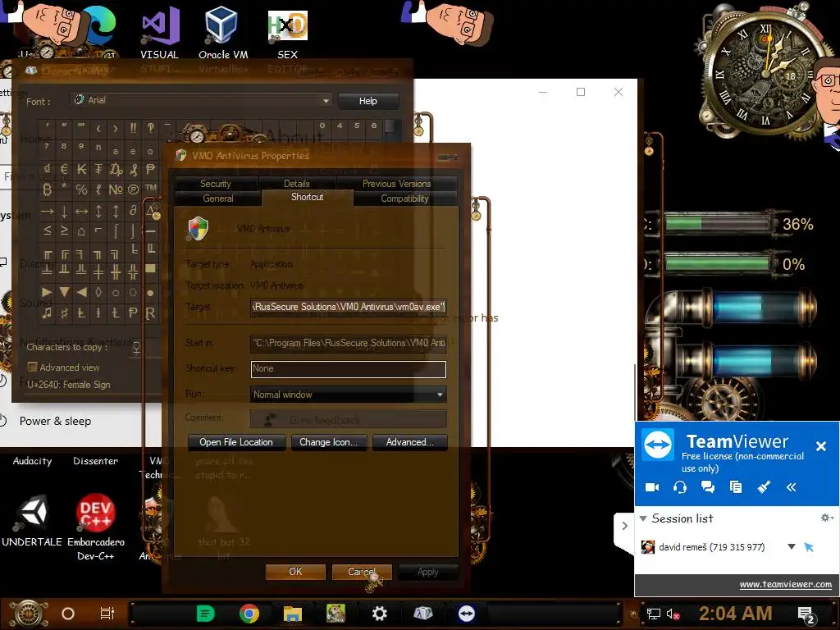Viewport: 840px width, 630px height.
Task: Open File Explorer from taskbar
Action: tap(293, 614)
